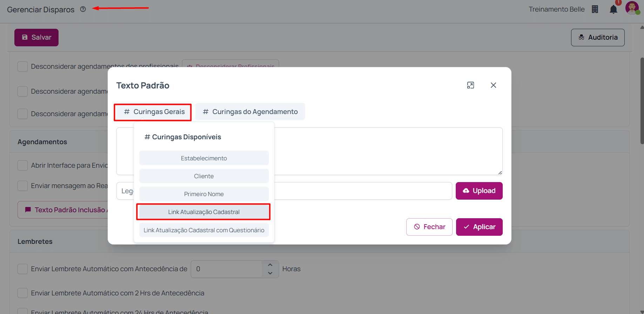This screenshot has height=314, width=644.
Task: Open the user profile avatar
Action: 632,8
